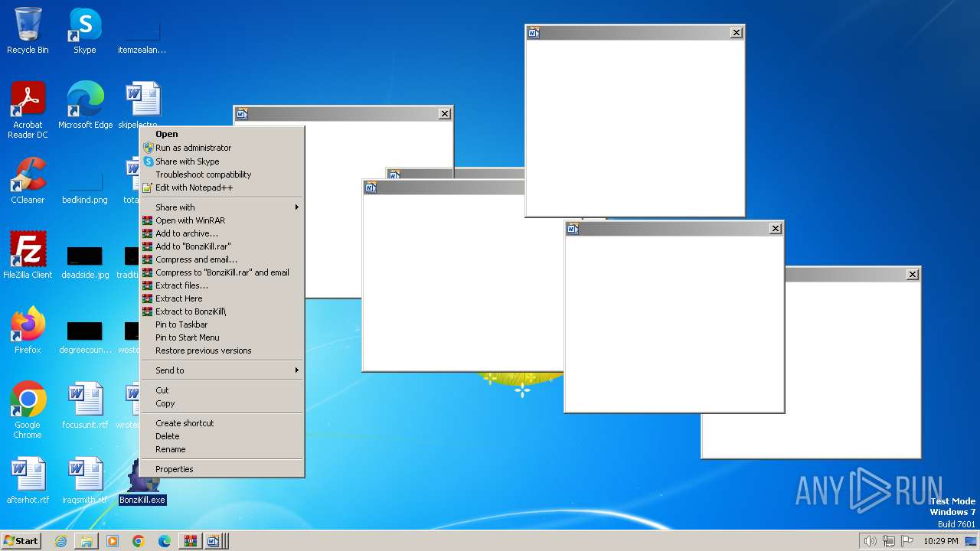
Task: Select the FileZilla Client desktop icon
Action: [x=28, y=256]
